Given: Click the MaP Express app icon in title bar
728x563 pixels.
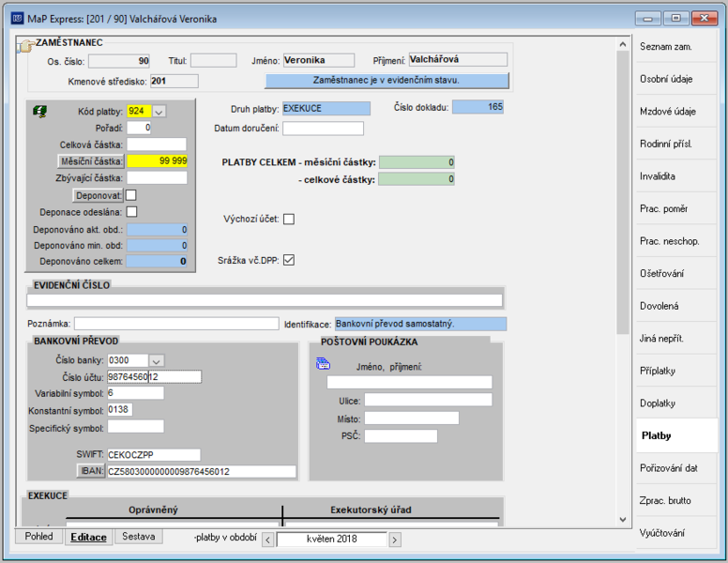Looking at the screenshot, I should click(x=18, y=19).
